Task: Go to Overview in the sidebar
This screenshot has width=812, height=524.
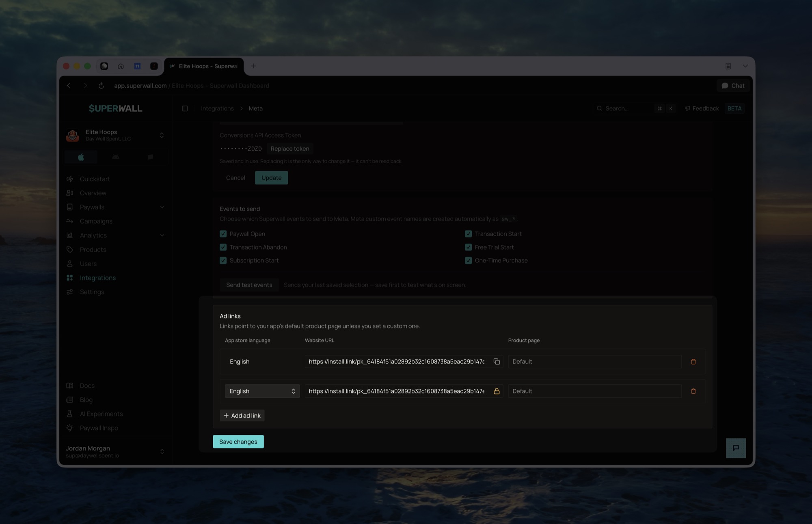Action: pos(93,193)
